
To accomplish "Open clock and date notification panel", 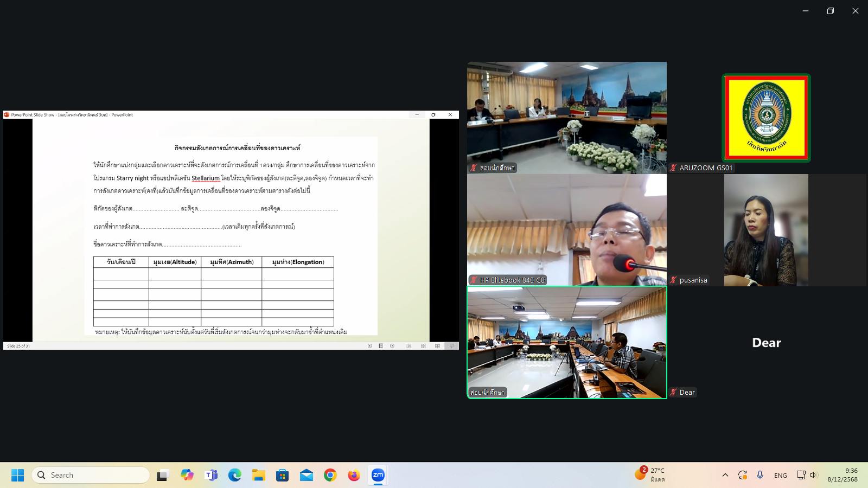I will click(x=843, y=475).
